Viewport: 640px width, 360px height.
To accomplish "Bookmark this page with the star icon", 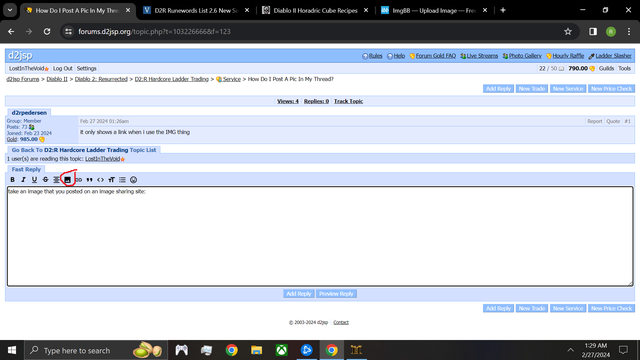I will [x=568, y=31].
